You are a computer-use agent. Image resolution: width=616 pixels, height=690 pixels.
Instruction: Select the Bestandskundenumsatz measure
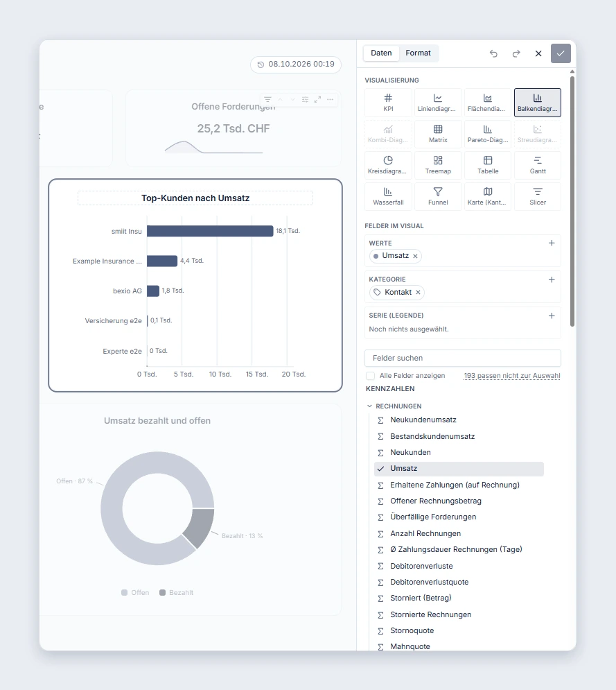(x=459, y=436)
